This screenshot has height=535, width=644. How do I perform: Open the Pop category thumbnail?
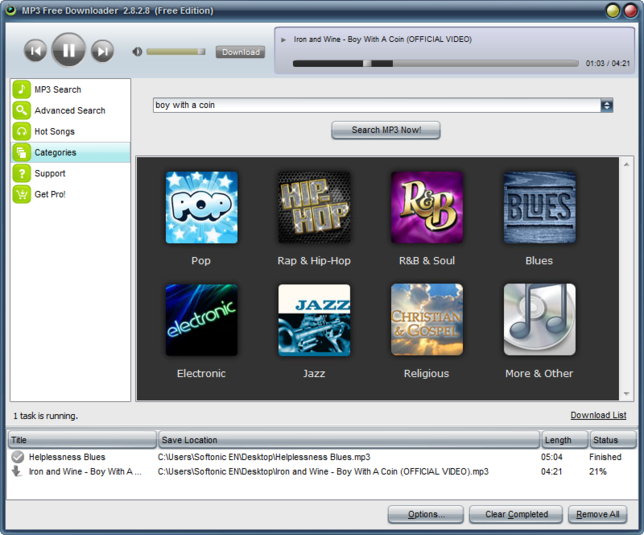pyautogui.click(x=201, y=207)
